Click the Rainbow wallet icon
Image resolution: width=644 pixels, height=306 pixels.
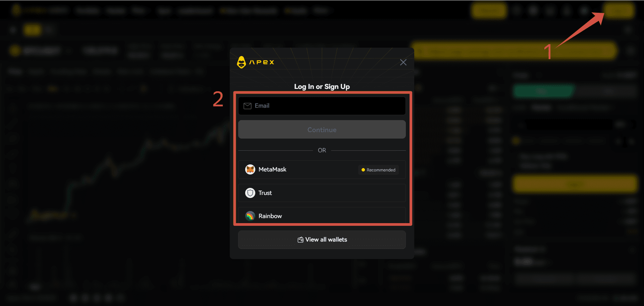click(250, 216)
